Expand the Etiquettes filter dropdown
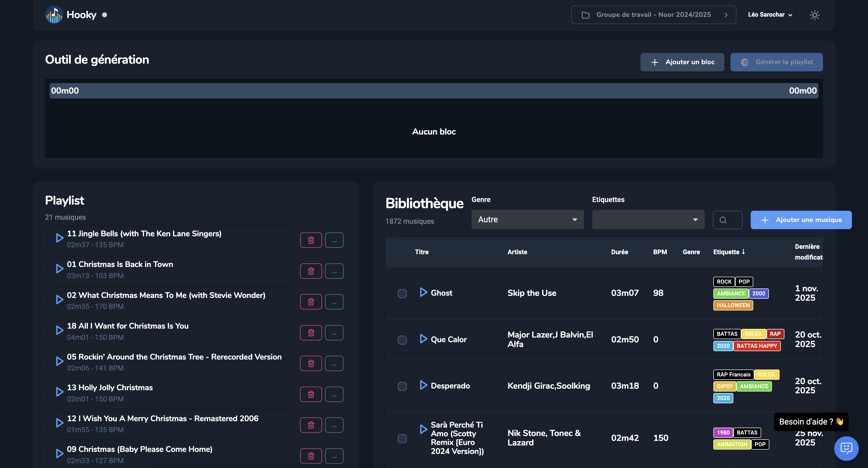Screen dimensions: 868x468 (648, 220)
